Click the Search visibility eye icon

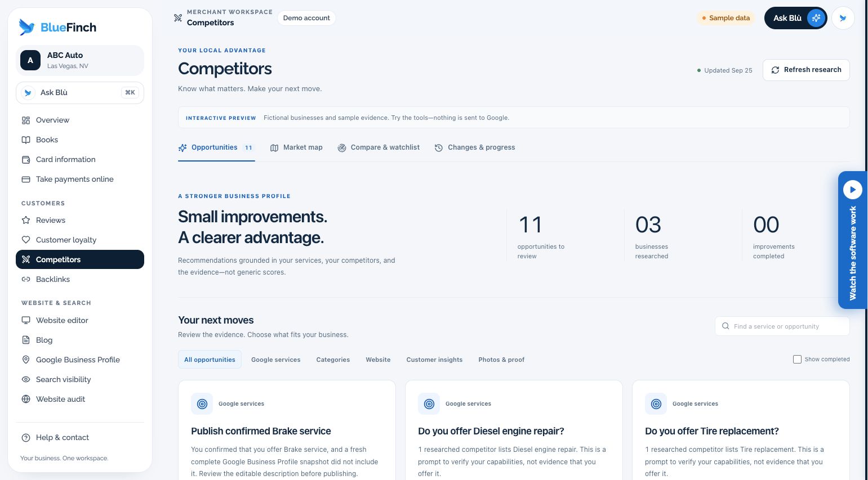tap(26, 380)
